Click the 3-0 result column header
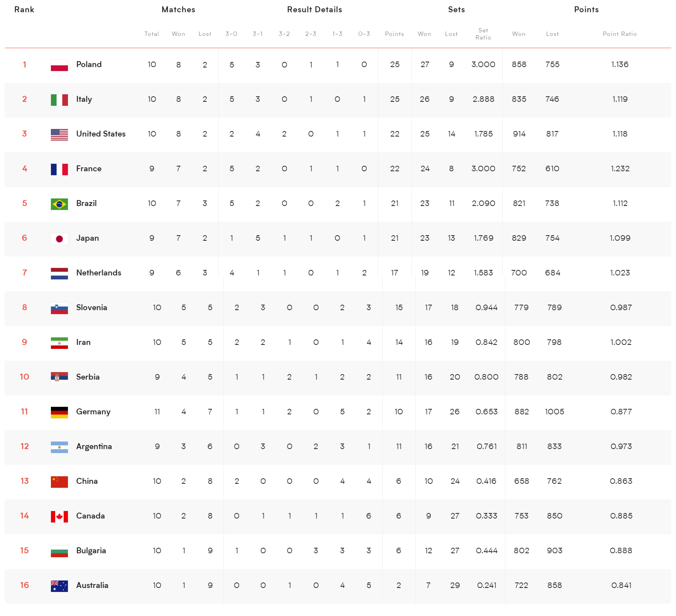 pyautogui.click(x=231, y=34)
